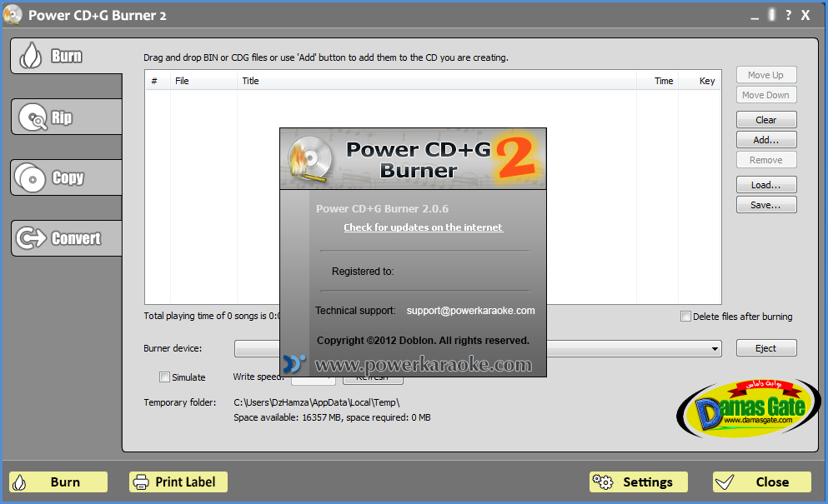Click 'Registered to:' label
Screen dimensions: 828x504
(x=363, y=272)
